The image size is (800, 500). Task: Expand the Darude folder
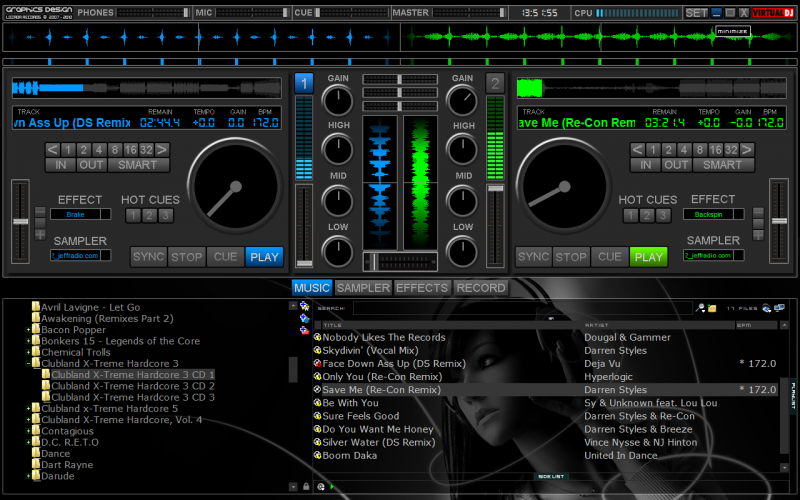(28, 476)
